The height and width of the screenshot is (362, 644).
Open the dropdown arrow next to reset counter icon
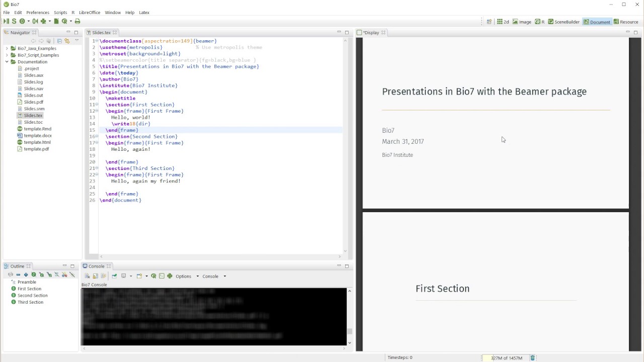pos(29,21)
